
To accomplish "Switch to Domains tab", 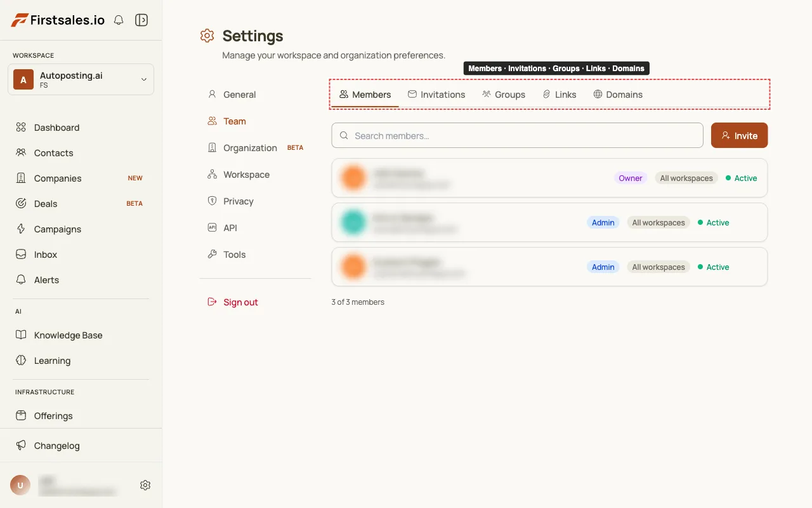I will [618, 95].
